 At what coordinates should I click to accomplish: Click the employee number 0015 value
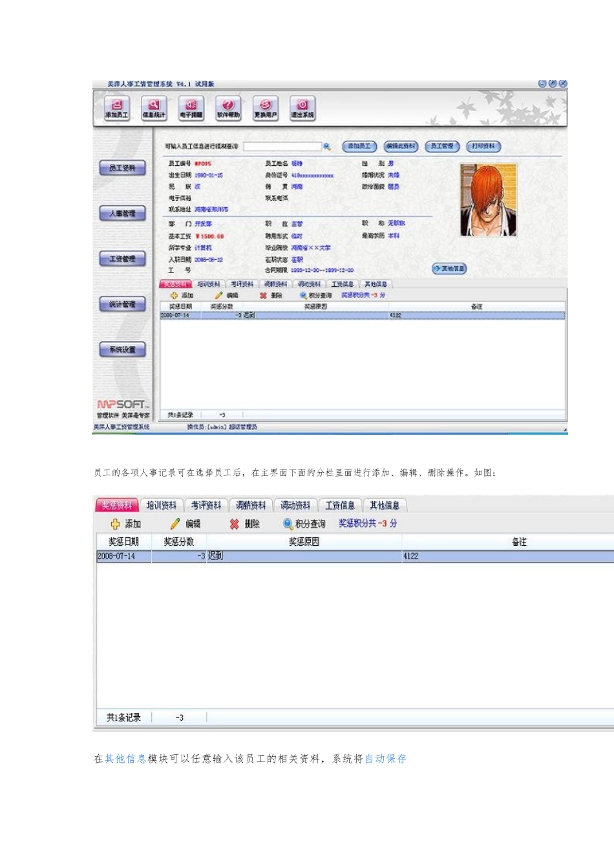click(203, 164)
